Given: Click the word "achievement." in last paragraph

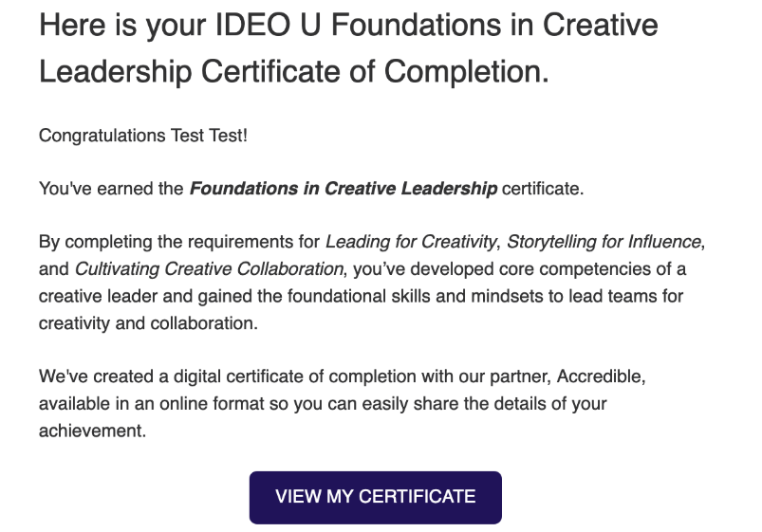Looking at the screenshot, I should coord(92,430).
